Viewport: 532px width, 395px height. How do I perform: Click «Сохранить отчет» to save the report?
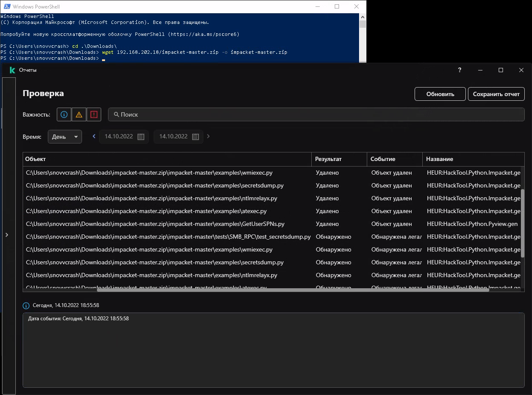[496, 94]
